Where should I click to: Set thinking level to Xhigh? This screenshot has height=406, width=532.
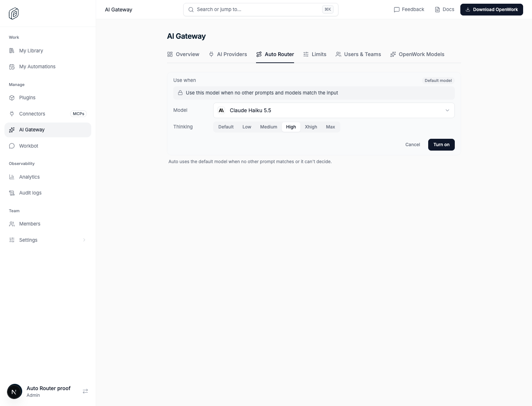(311, 127)
